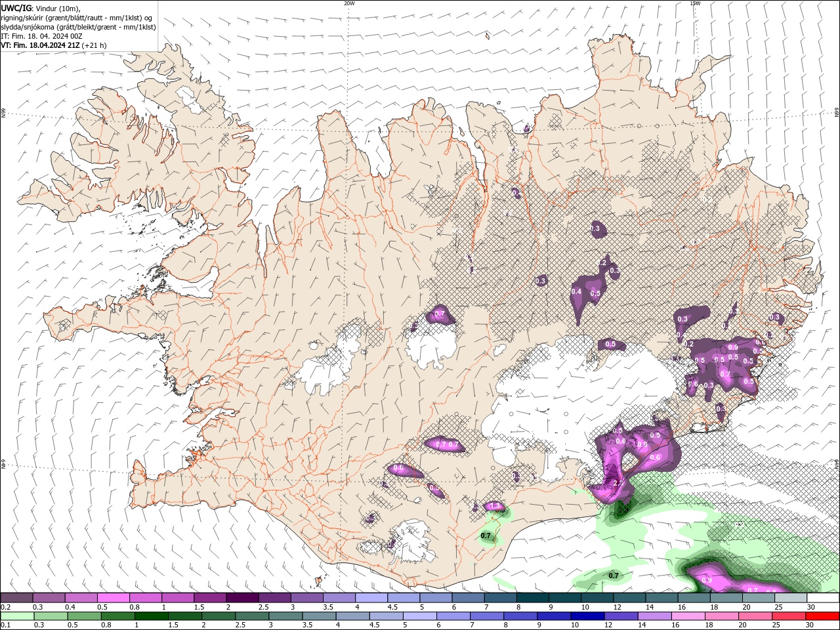Click the '0.1' label on lower scale
This screenshot has width=840, height=630.
(x=5, y=625)
